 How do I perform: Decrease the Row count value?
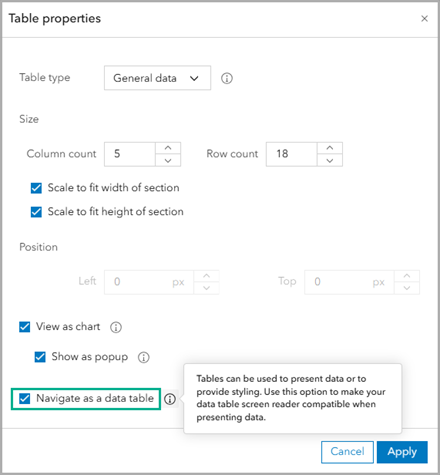tap(330, 160)
